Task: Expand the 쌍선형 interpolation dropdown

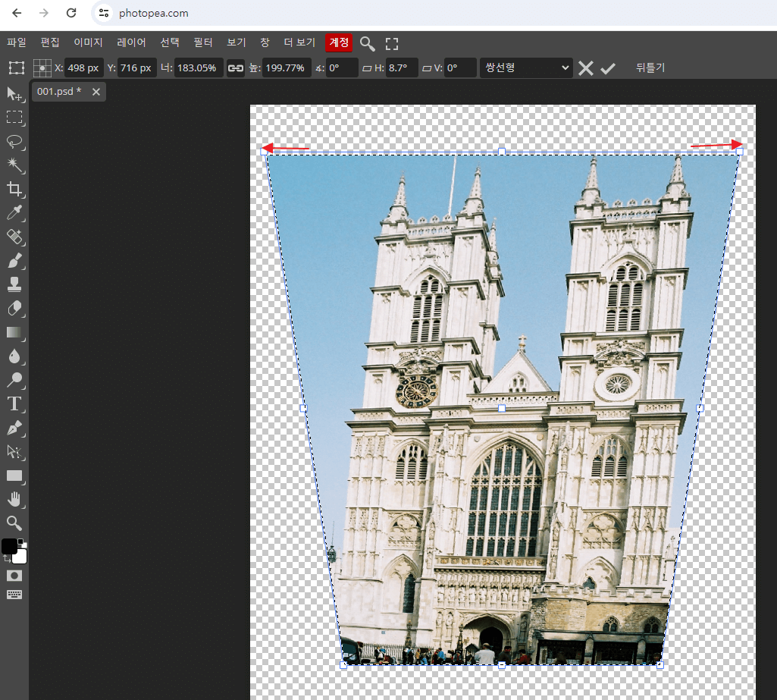Action: coord(526,68)
